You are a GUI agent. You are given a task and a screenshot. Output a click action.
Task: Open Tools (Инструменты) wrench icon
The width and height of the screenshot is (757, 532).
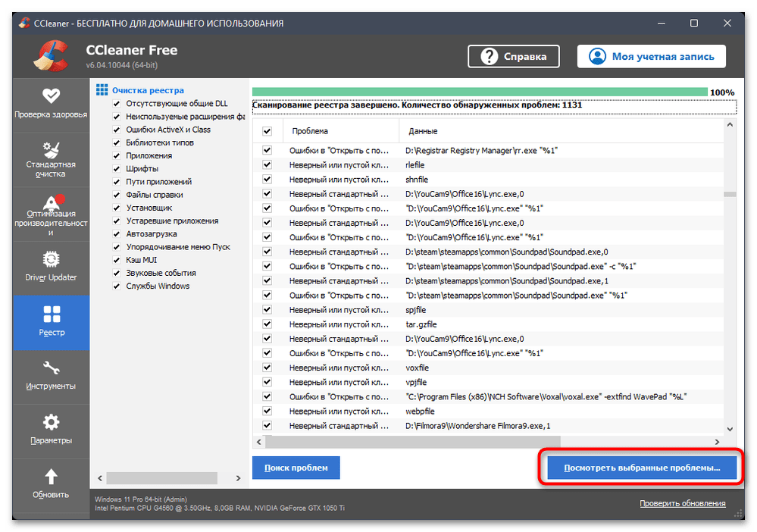pyautogui.click(x=51, y=368)
